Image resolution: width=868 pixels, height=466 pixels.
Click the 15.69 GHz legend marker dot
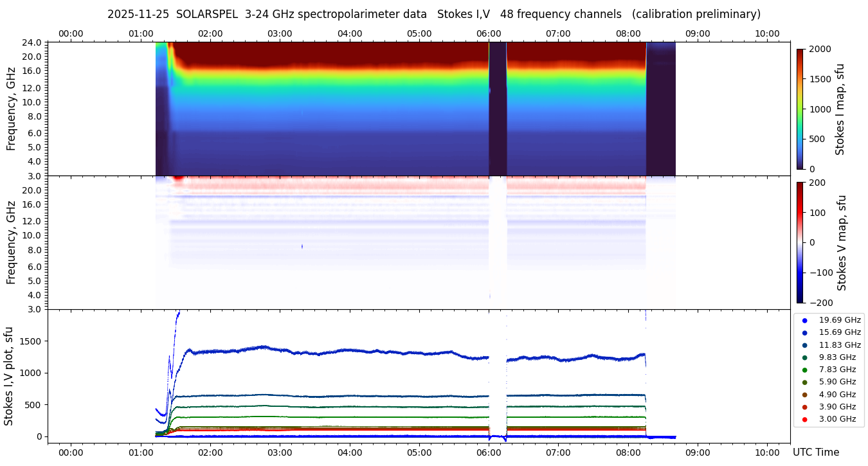tap(804, 332)
